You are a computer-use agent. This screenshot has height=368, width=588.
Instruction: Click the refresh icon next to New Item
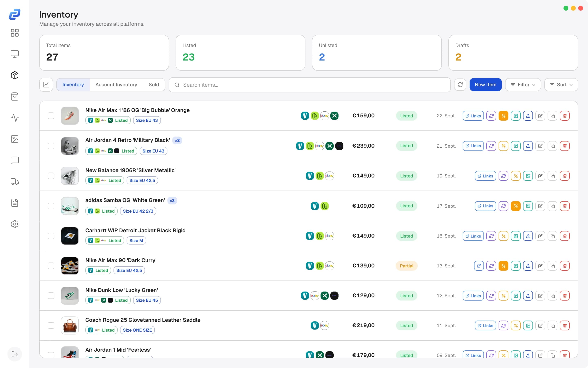point(460,85)
